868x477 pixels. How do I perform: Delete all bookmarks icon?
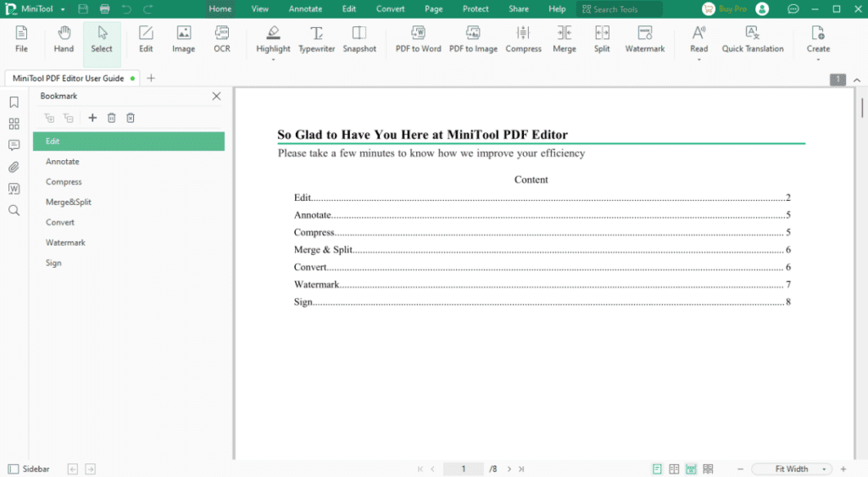click(131, 118)
